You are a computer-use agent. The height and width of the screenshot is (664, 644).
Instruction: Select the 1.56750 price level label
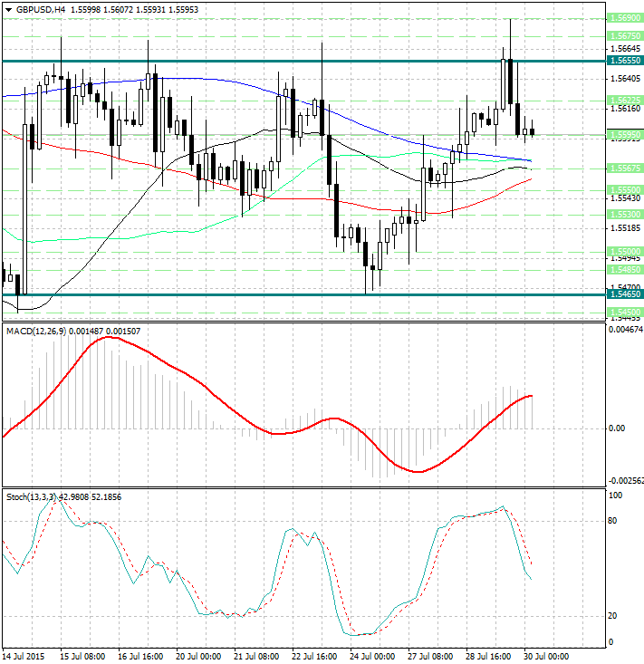coord(625,36)
